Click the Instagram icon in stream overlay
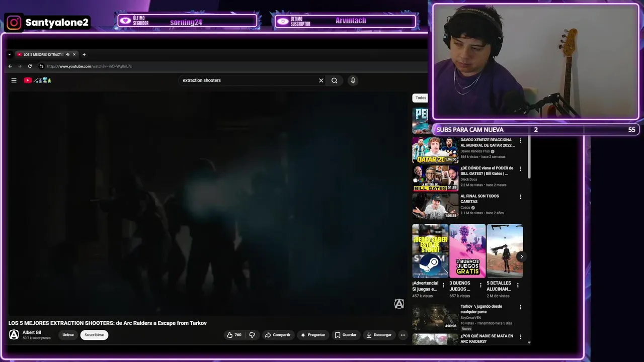The image size is (644, 362). click(14, 23)
